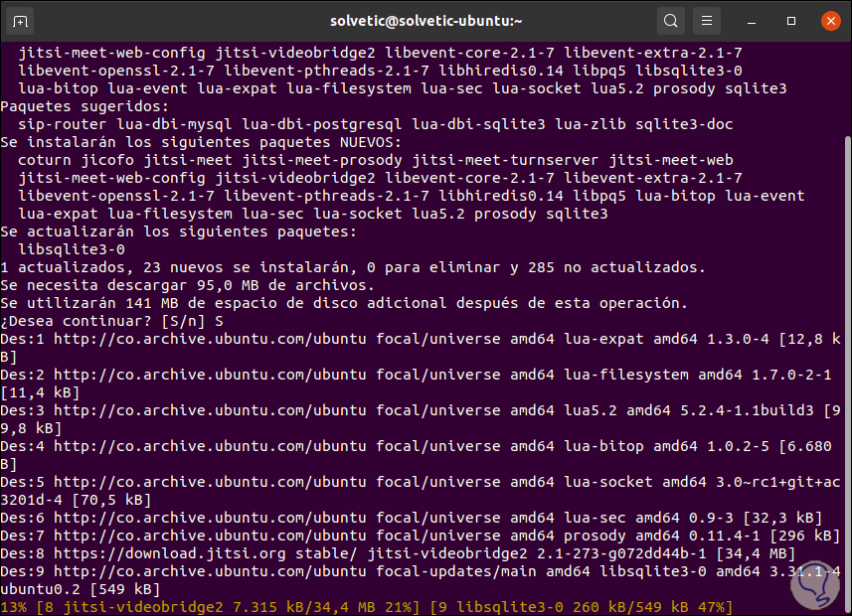Minimize the terminal window

pos(752,21)
